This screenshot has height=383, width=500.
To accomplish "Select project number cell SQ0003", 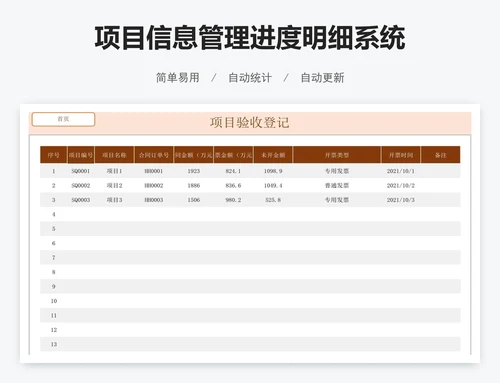I will [81, 200].
